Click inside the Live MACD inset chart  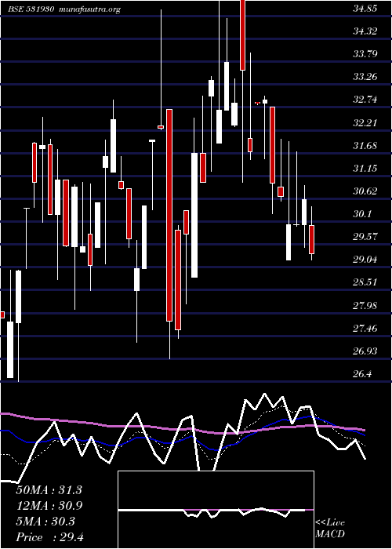tap(216, 510)
